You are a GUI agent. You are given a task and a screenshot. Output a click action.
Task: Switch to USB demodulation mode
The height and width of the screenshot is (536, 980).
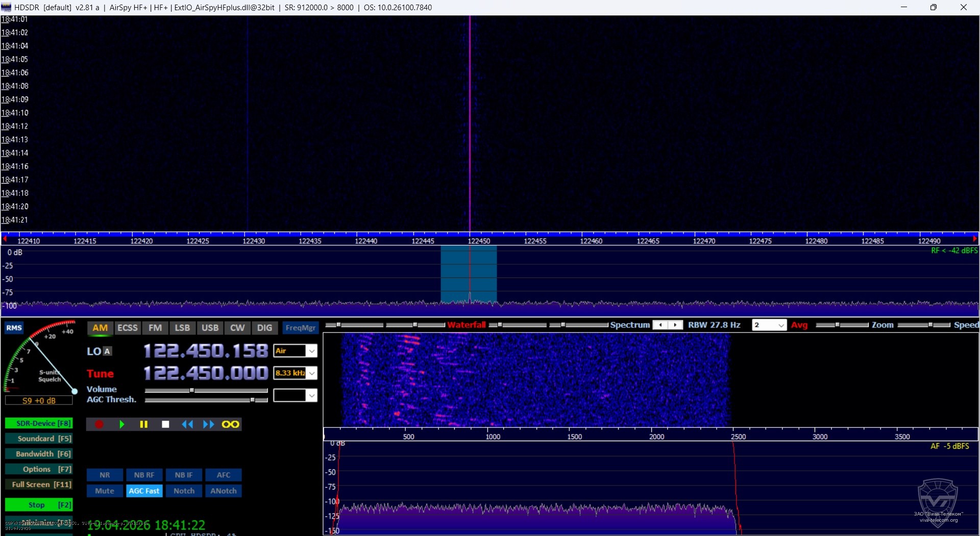210,327
